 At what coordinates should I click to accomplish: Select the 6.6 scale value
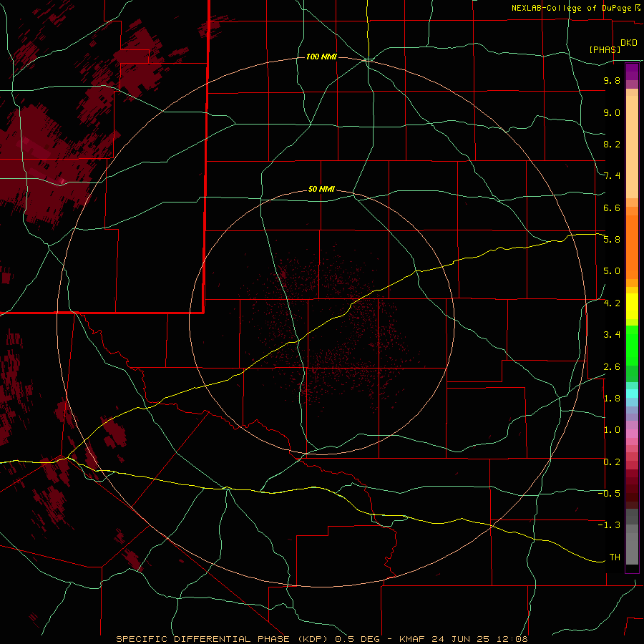(612, 208)
